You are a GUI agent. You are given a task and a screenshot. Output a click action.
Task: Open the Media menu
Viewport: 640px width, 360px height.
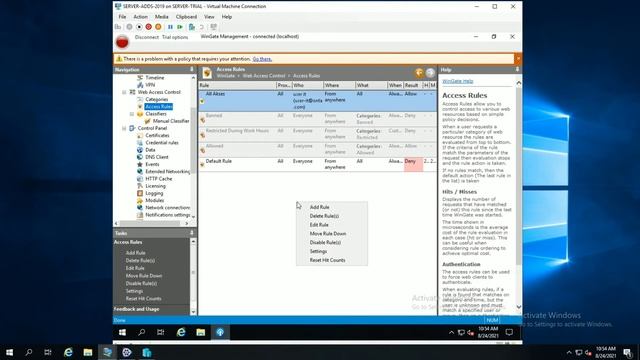tap(161, 17)
